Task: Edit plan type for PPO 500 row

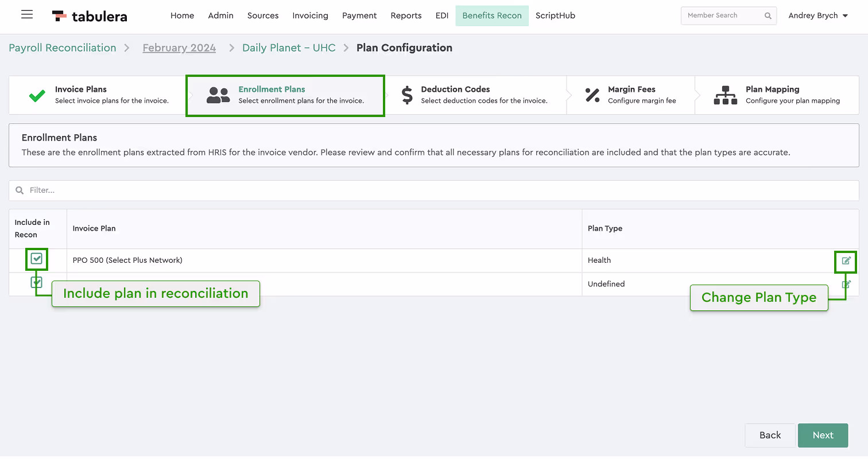Action: 846,260
